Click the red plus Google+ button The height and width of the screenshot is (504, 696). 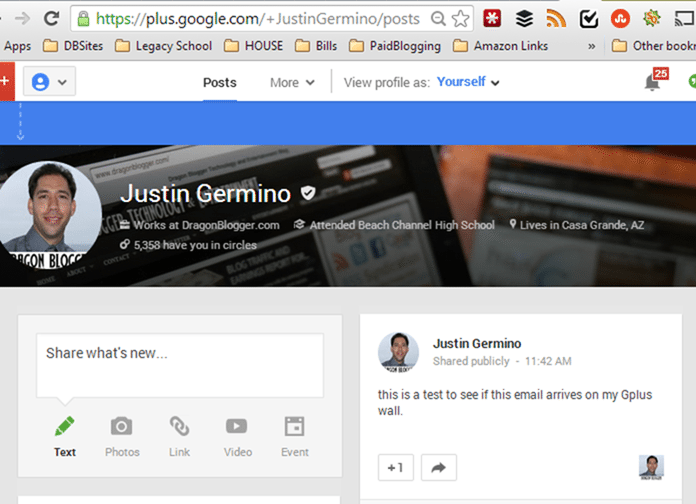pos(7,81)
